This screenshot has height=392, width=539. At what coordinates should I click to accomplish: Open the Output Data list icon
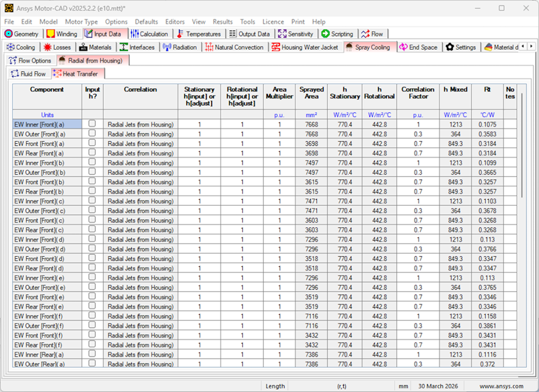[x=233, y=34]
